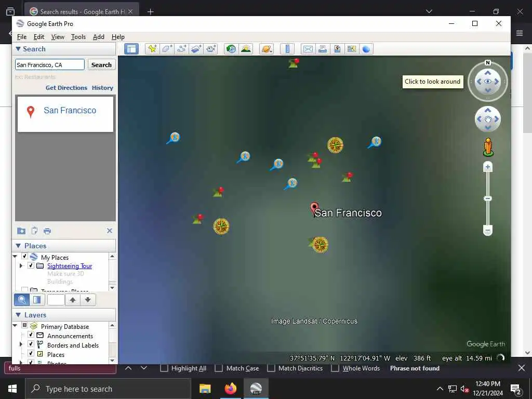Collapse the My Places tree node

(15, 256)
